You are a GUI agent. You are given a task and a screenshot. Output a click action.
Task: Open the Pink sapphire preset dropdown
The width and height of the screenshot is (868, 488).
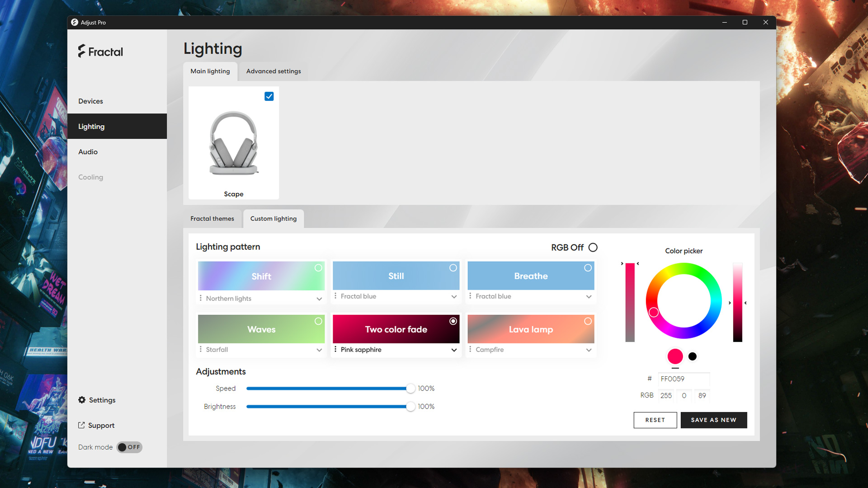(x=454, y=350)
